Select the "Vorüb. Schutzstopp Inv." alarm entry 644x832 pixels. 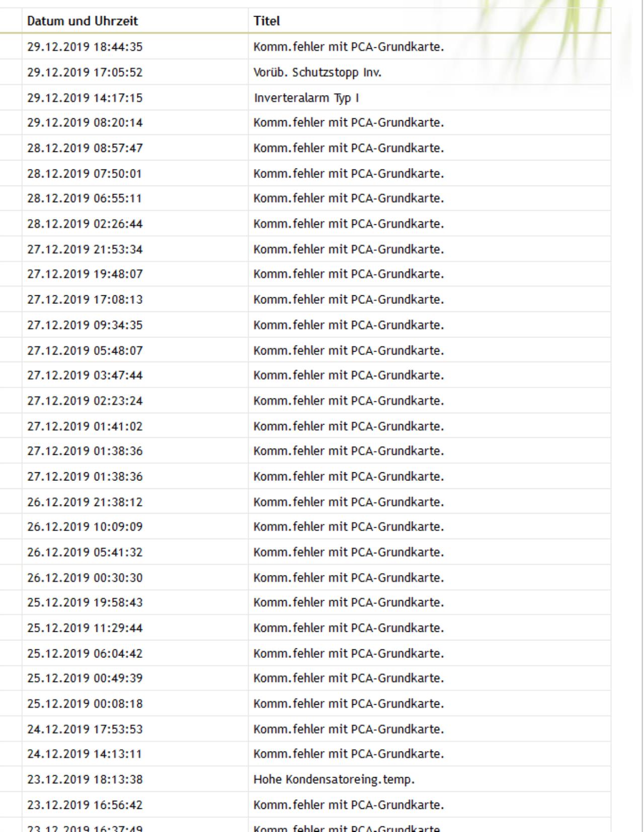click(x=317, y=72)
